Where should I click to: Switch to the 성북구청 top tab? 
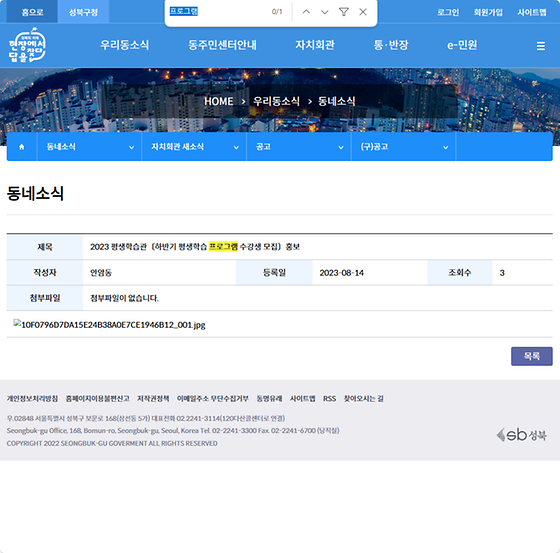coord(83,12)
